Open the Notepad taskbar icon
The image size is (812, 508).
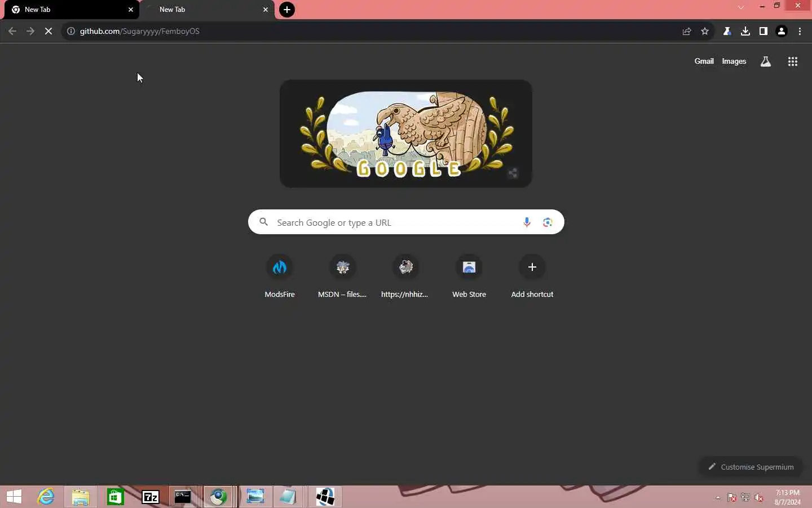click(288, 497)
